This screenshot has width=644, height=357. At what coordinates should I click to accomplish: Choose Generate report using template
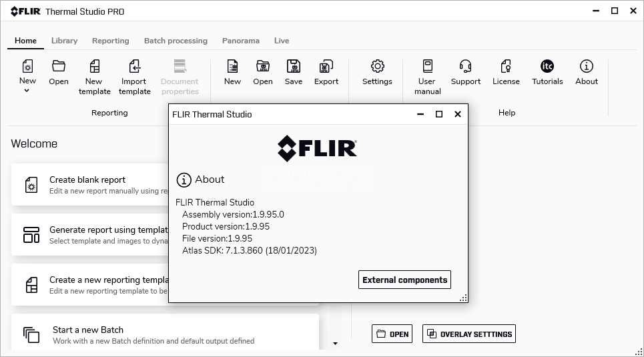point(90,235)
